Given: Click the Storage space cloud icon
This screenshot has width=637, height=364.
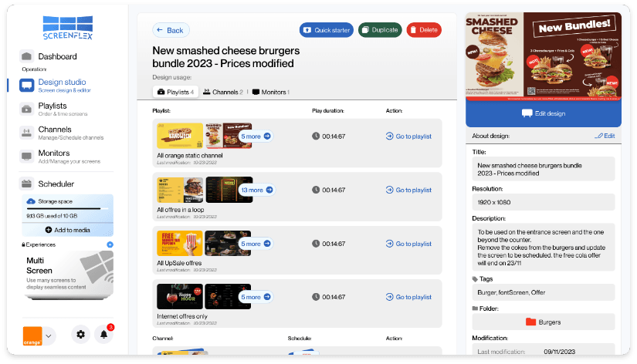Looking at the screenshot, I should [x=31, y=201].
